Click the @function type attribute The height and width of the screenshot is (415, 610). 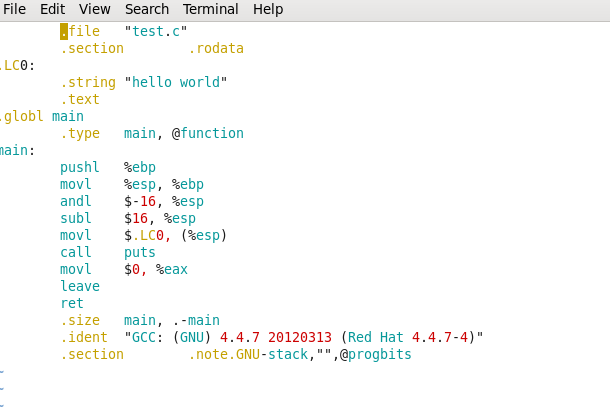(x=208, y=133)
